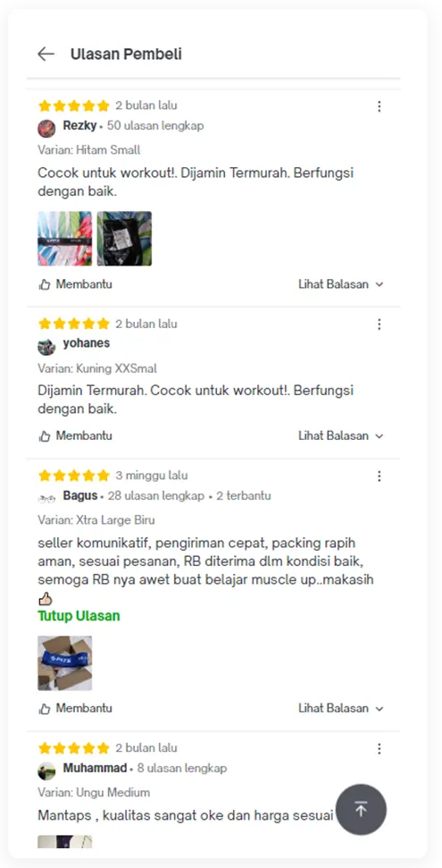Click Rezky's profile avatar
The width and height of the screenshot is (442, 868).
46,129
